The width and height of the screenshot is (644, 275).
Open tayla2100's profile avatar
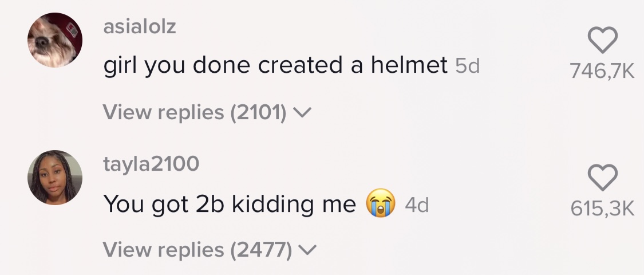pos(55,178)
